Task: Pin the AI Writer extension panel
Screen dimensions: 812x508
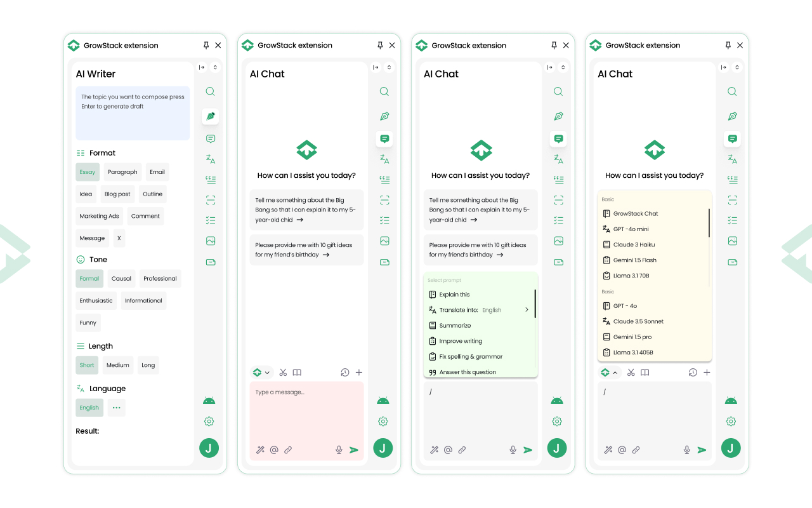Action: point(206,46)
